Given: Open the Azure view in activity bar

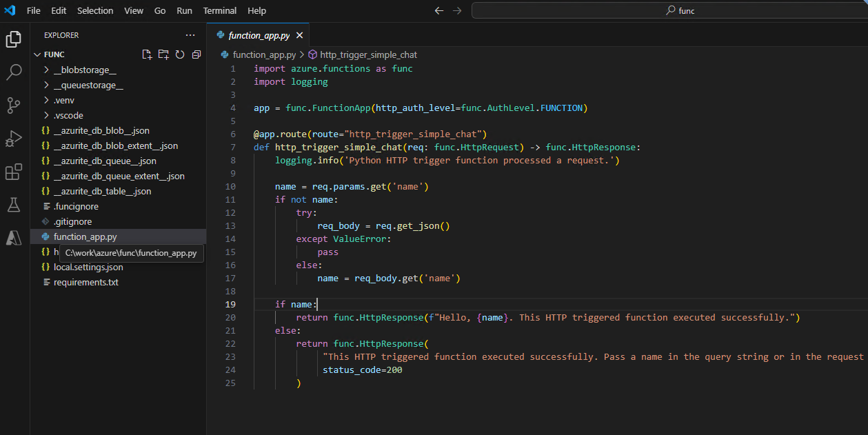Looking at the screenshot, I should (14, 237).
